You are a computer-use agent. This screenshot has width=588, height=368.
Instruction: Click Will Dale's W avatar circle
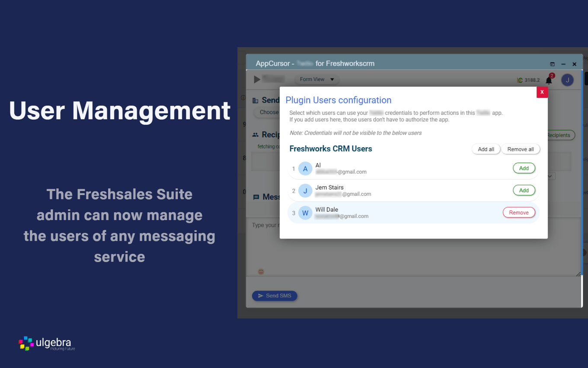click(305, 213)
